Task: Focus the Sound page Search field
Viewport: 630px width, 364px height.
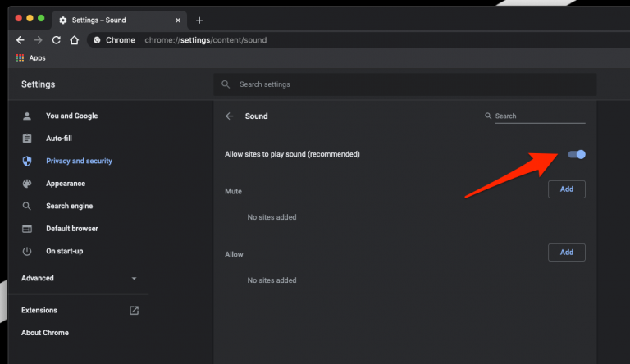Action: point(540,116)
